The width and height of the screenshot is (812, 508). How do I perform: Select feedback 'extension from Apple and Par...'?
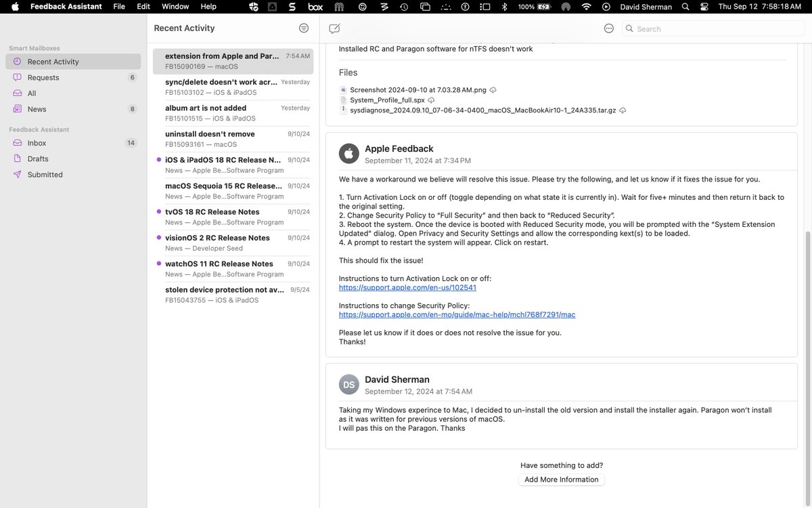[233, 61]
